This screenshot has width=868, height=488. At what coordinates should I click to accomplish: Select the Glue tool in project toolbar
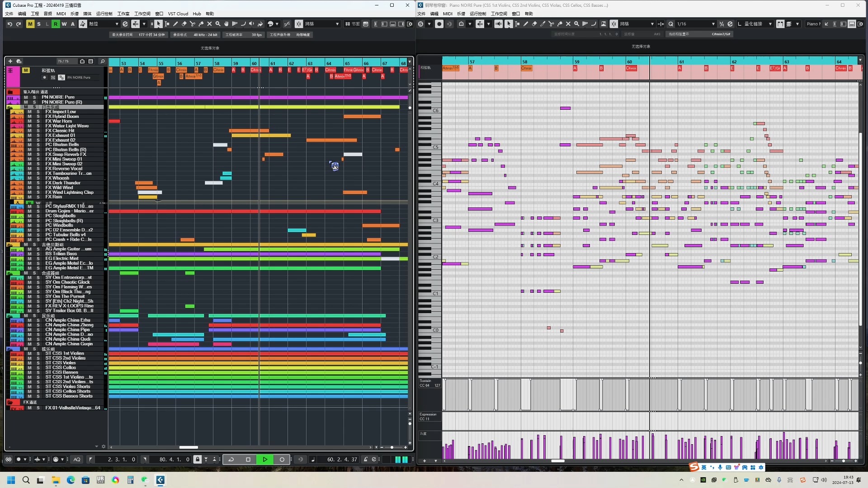201,24
